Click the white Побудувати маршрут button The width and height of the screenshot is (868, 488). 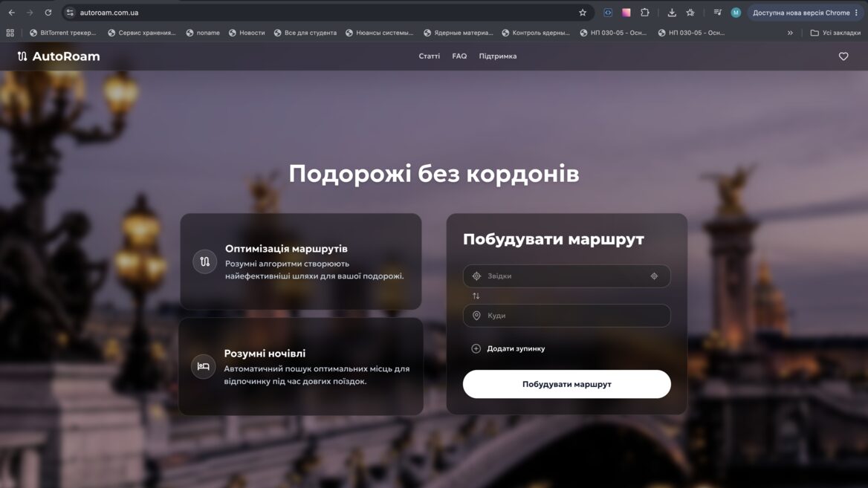pyautogui.click(x=566, y=384)
